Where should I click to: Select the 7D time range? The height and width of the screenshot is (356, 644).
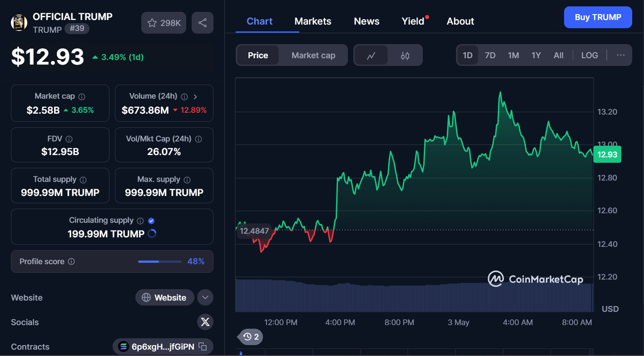(490, 55)
